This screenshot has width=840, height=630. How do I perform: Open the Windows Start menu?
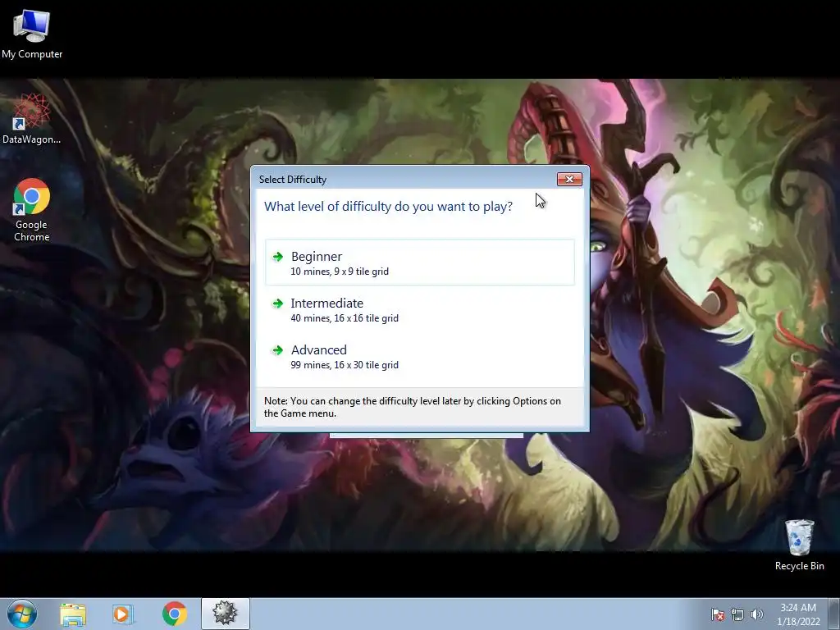click(22, 614)
